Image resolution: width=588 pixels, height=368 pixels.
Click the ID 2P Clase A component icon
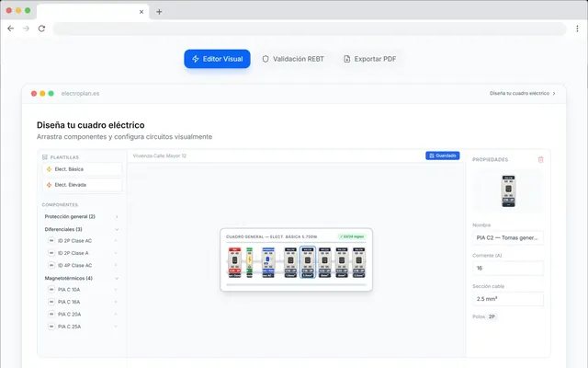click(x=51, y=253)
